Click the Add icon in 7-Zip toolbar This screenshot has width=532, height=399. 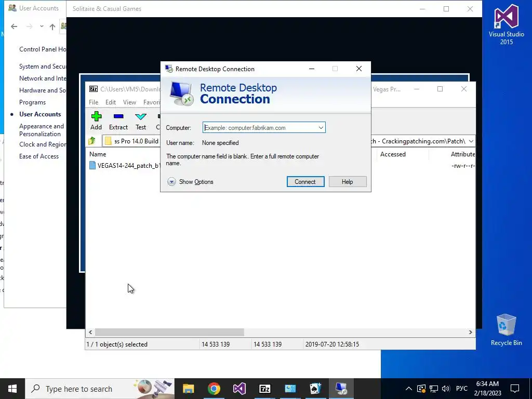(96, 121)
